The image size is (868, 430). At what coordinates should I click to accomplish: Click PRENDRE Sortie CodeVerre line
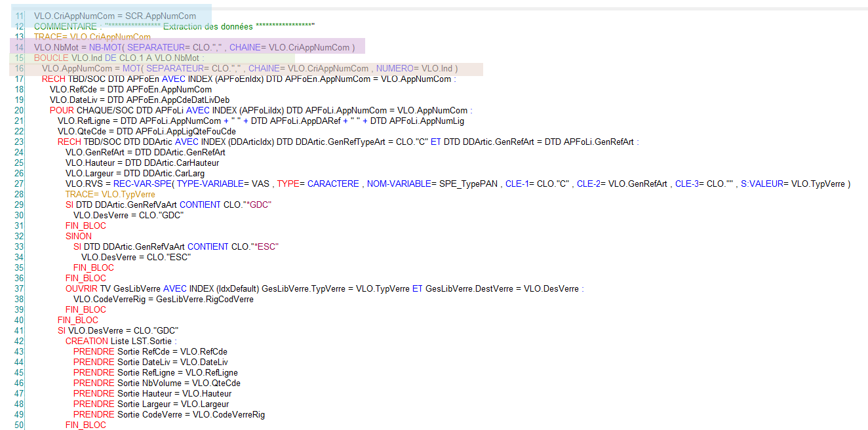(168, 414)
